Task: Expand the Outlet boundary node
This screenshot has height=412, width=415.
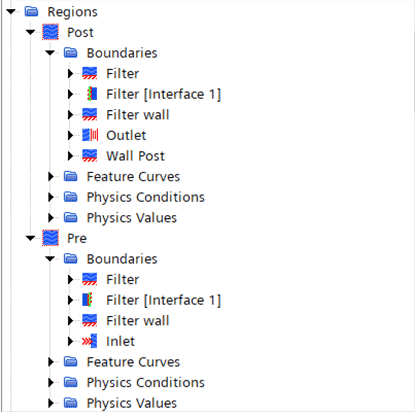Action: coord(70,135)
